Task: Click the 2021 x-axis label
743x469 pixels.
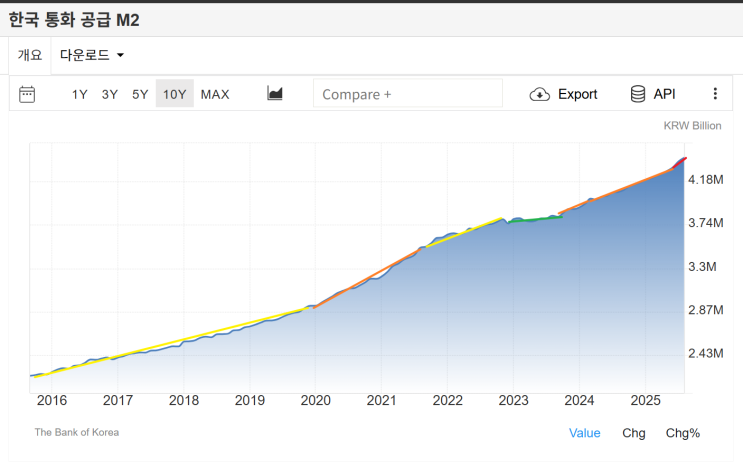Action: (x=381, y=401)
